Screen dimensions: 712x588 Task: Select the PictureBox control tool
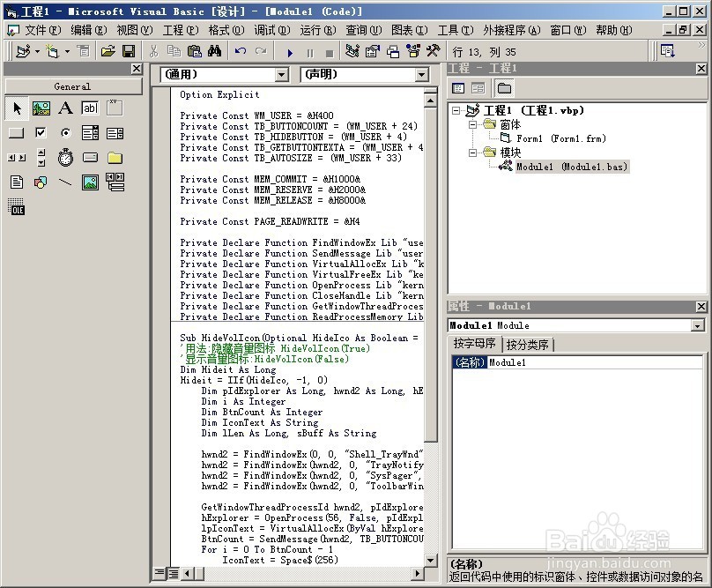41,108
